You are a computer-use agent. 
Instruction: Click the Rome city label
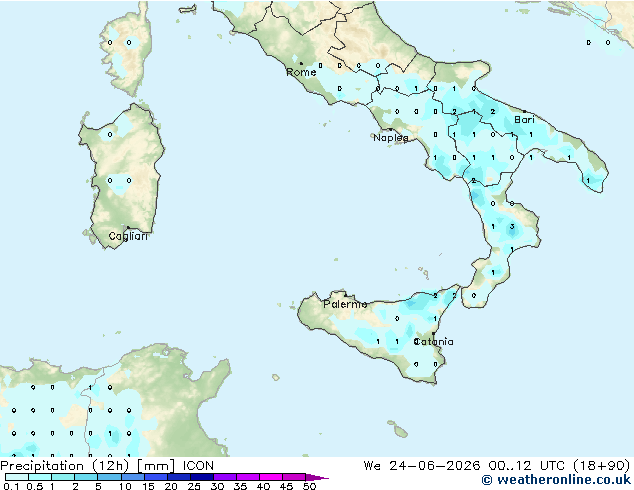[301, 72]
